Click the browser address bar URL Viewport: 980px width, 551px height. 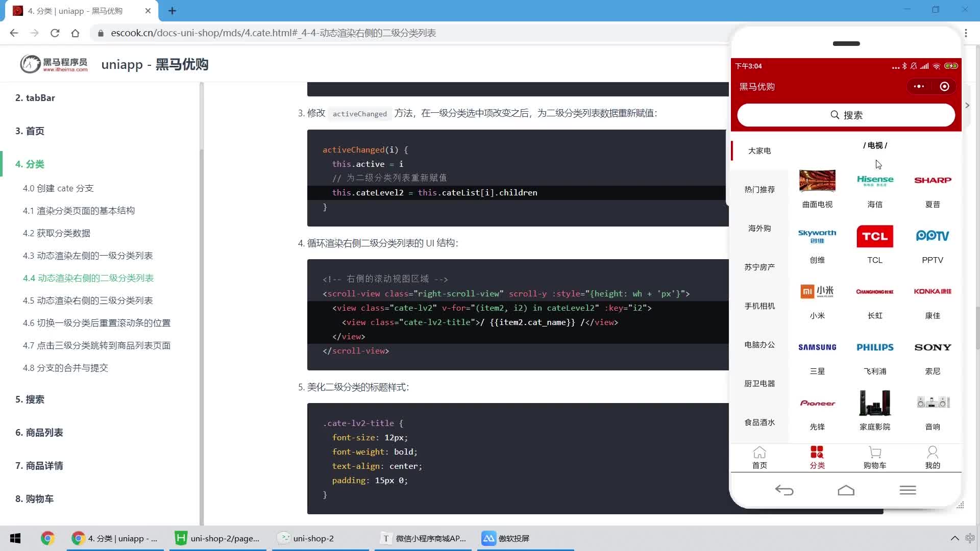274,33
